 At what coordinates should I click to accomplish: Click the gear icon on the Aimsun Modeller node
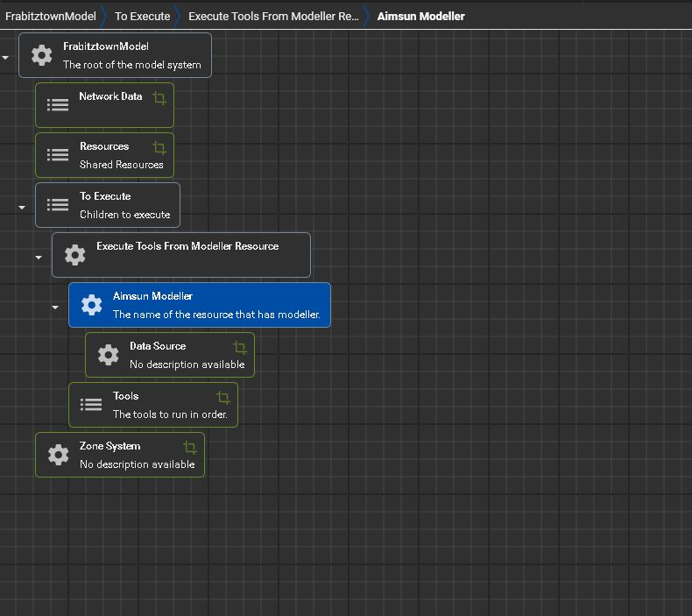pyautogui.click(x=91, y=305)
